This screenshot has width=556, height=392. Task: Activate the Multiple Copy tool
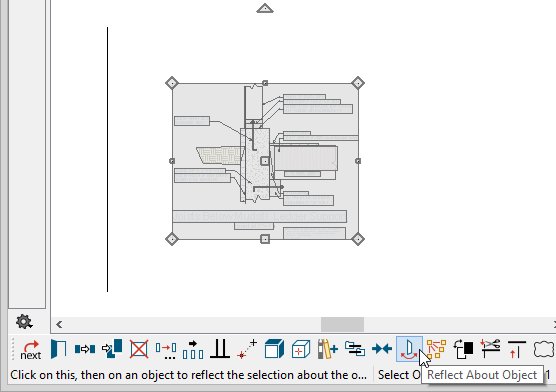point(166,349)
